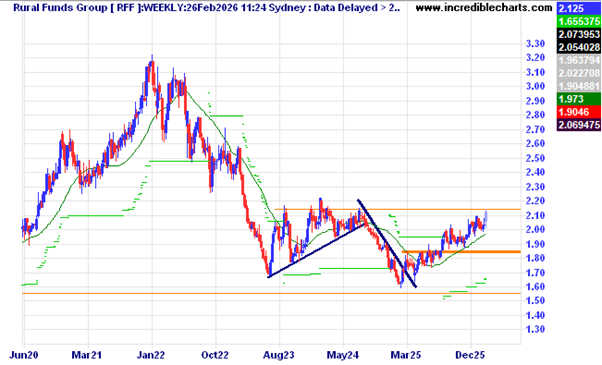Viewport: 602px width, 365px height.
Task: Select the grey 2.022708 value label
Action: [579, 73]
